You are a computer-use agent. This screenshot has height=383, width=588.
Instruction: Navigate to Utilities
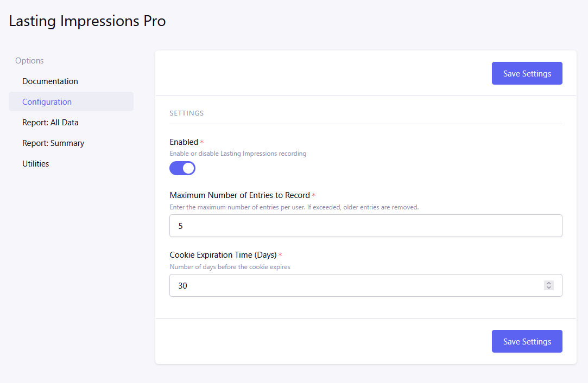pyautogui.click(x=35, y=163)
